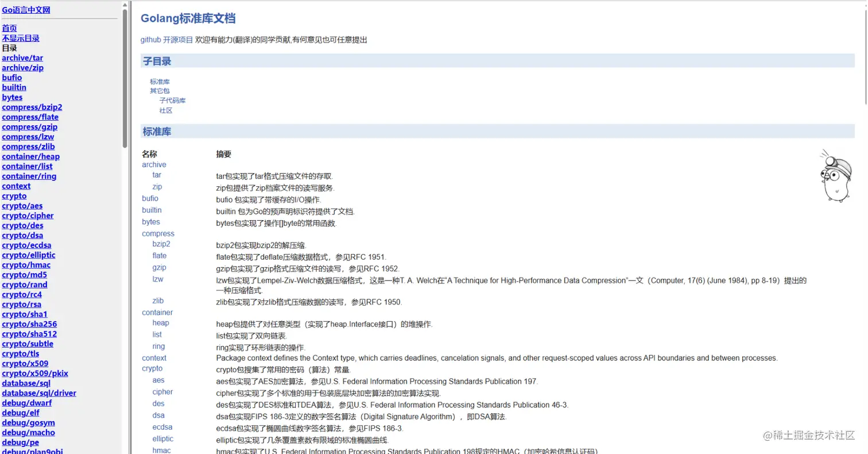Open crypto/des sidebar link
This screenshot has height=454, width=868.
tap(22, 225)
